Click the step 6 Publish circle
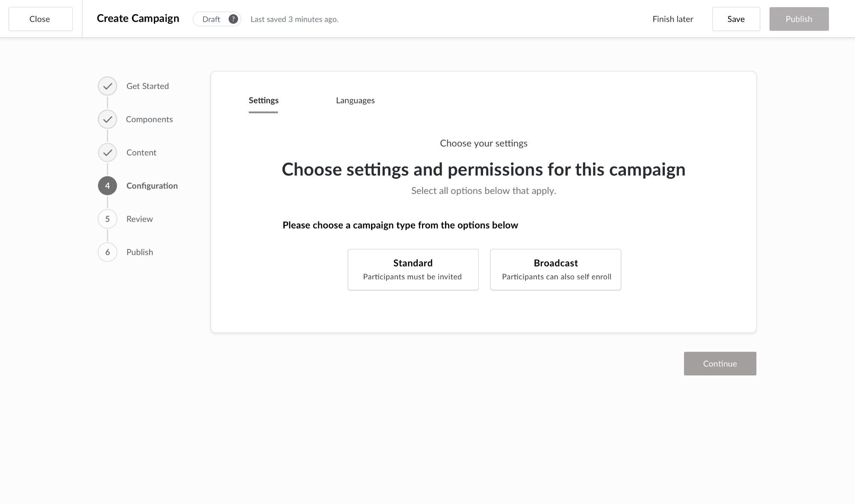Image resolution: width=855 pixels, height=504 pixels. tap(107, 252)
